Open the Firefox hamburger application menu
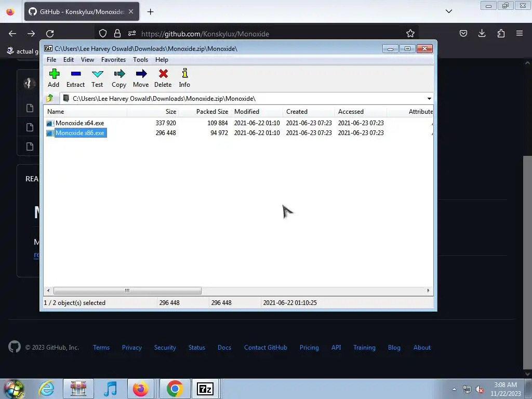 click(x=520, y=33)
